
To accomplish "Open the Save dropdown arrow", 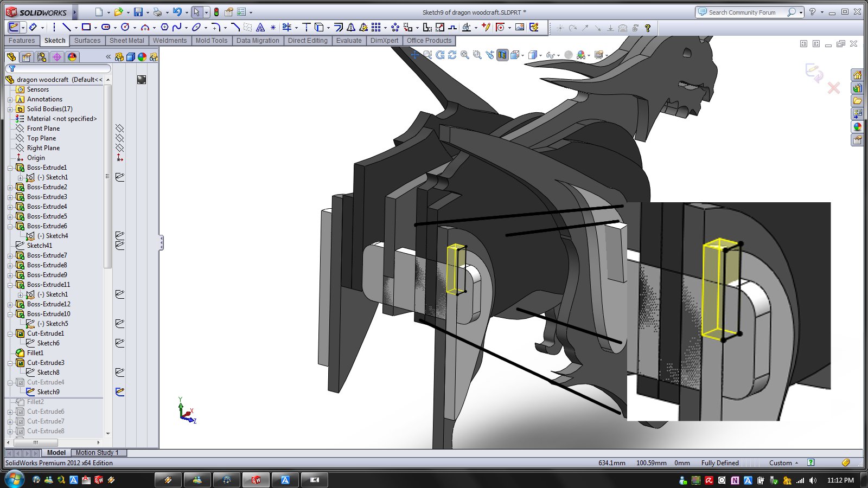I will [148, 12].
